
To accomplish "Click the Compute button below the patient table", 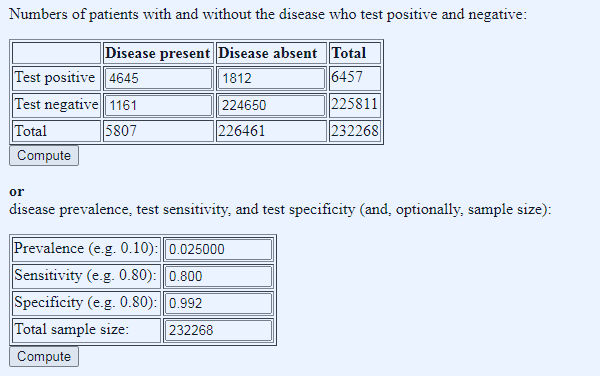I will coord(44,156).
